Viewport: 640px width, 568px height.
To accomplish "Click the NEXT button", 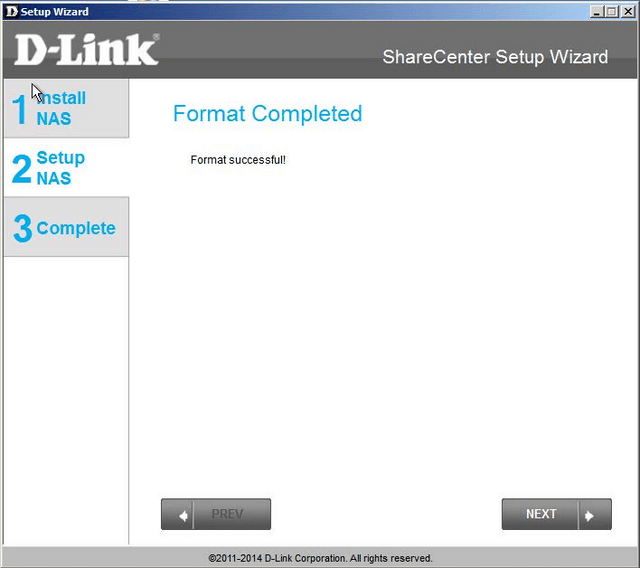I will 556,514.
